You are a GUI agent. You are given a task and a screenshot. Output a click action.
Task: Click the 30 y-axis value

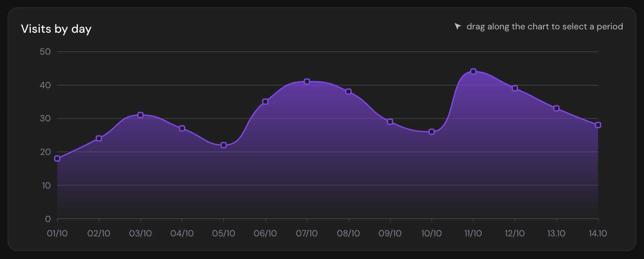(x=45, y=118)
